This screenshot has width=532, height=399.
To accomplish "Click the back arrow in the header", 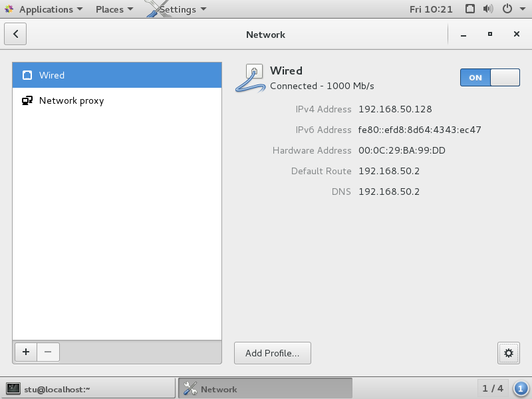I will [15, 34].
